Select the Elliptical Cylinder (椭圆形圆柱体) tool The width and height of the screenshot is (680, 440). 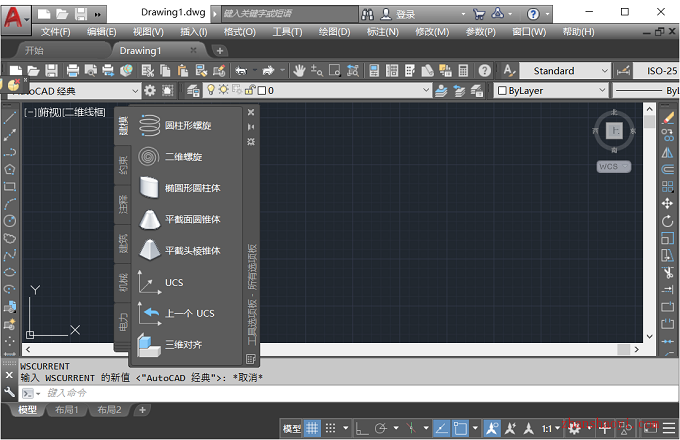click(x=179, y=188)
